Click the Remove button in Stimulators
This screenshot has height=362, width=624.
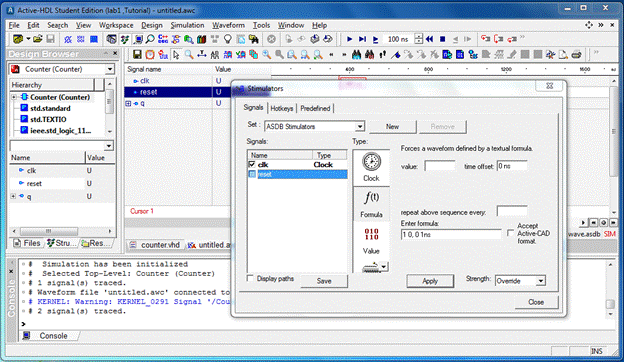(443, 127)
